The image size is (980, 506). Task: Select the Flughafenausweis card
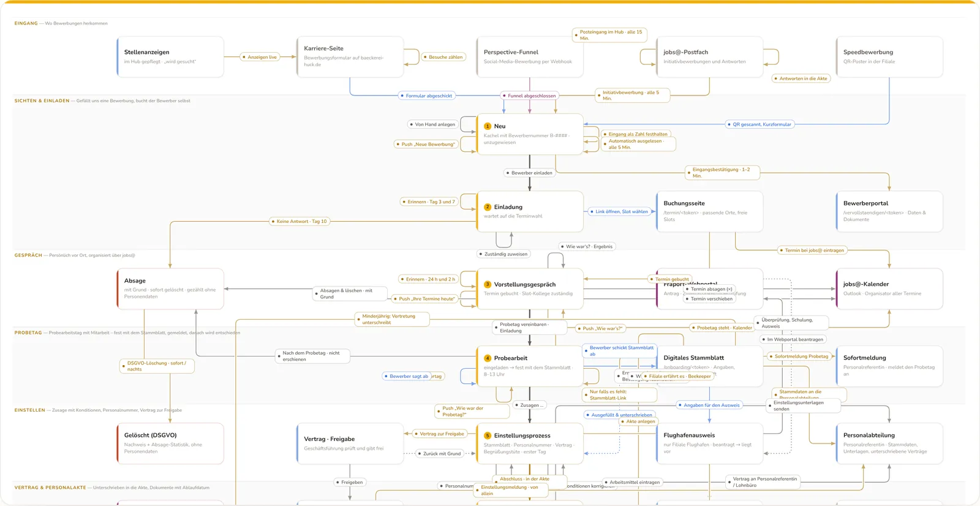[709, 444]
